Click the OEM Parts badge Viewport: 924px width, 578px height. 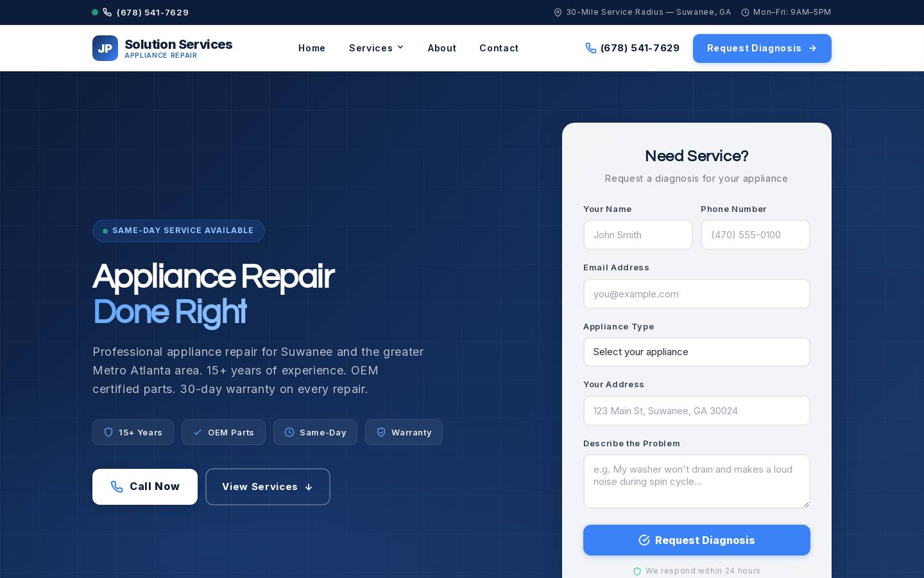click(223, 432)
